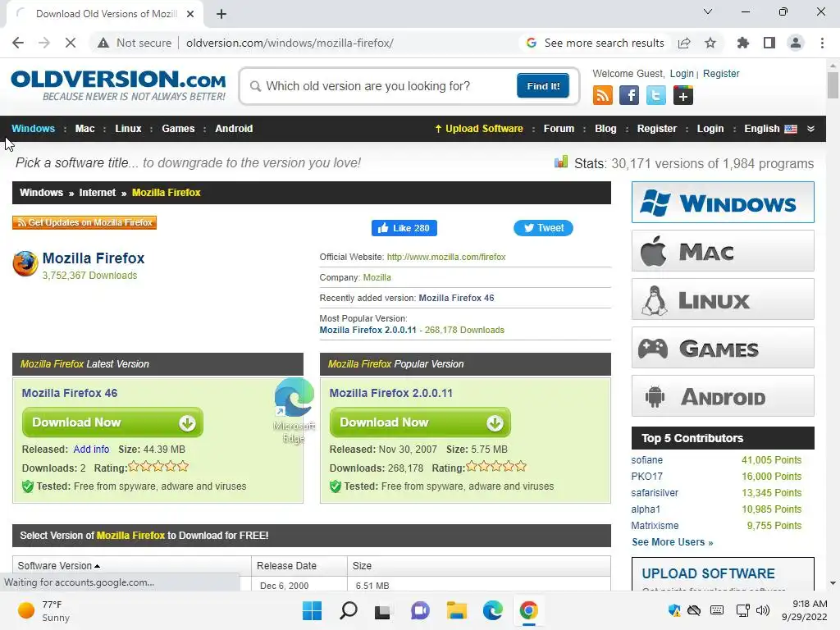Click Upload Software in nav bar

pyautogui.click(x=479, y=129)
